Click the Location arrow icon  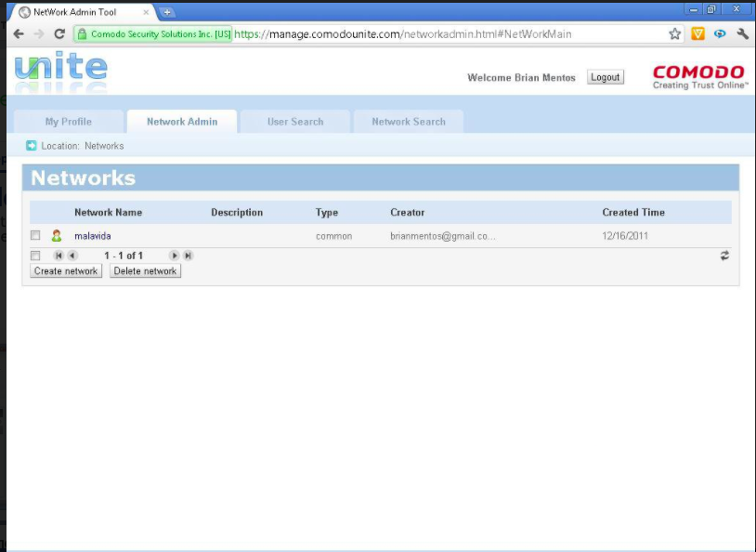(32, 146)
